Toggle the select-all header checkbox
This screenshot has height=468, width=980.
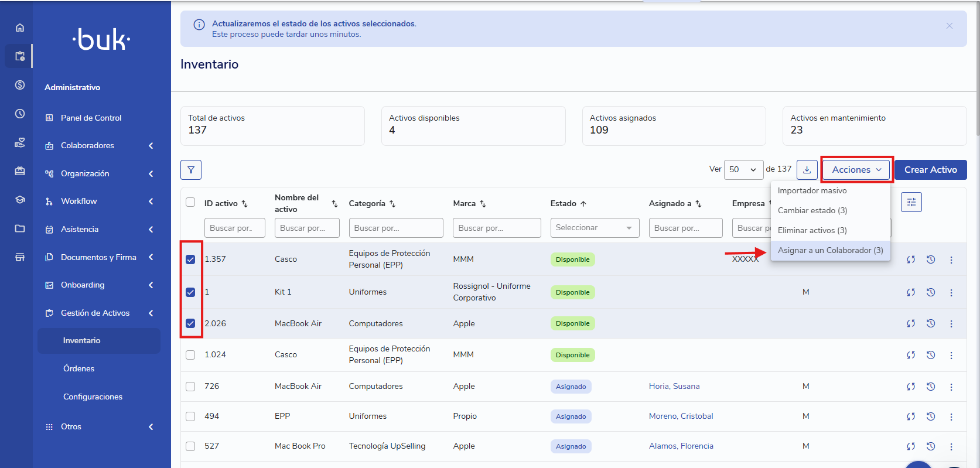(190, 202)
